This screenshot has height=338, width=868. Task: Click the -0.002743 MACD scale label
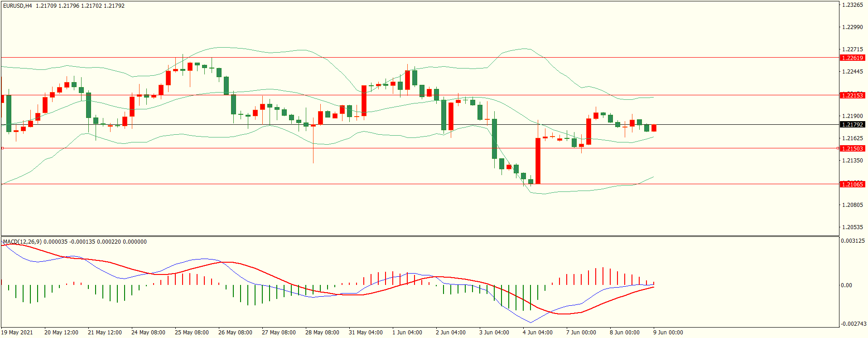[x=854, y=324]
